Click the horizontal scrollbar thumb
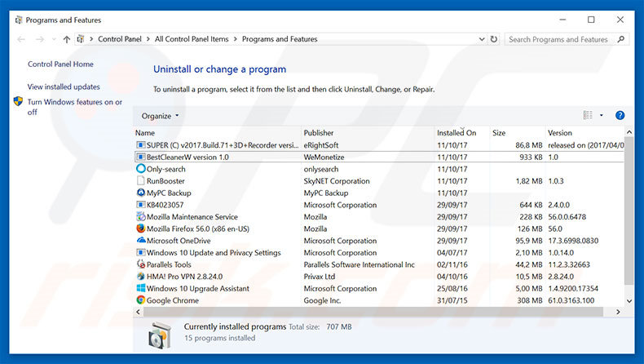Viewport: 644px width, 364px height. 373,313
